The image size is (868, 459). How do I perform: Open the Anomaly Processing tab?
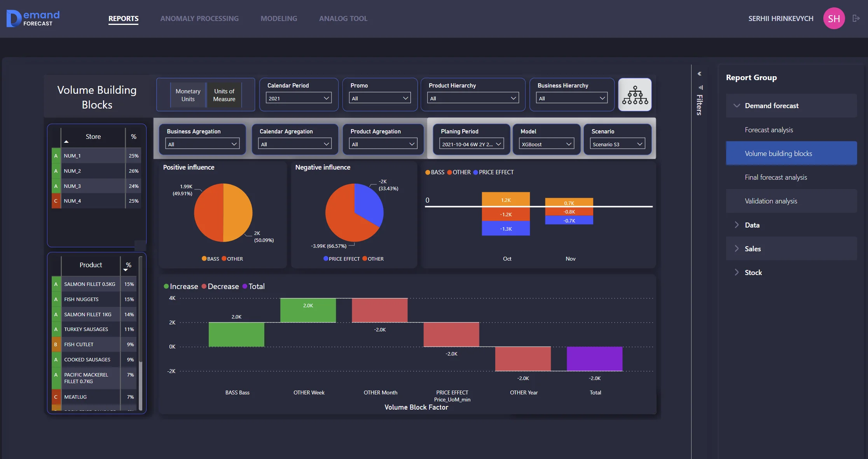coord(199,19)
